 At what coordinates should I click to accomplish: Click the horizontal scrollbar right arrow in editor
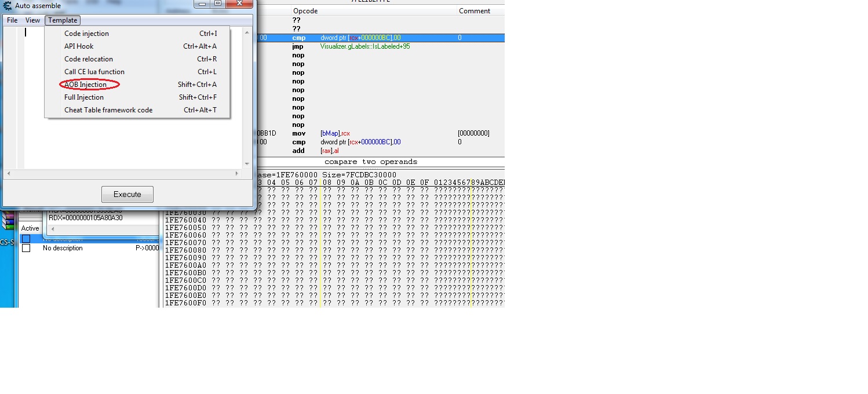coord(237,173)
